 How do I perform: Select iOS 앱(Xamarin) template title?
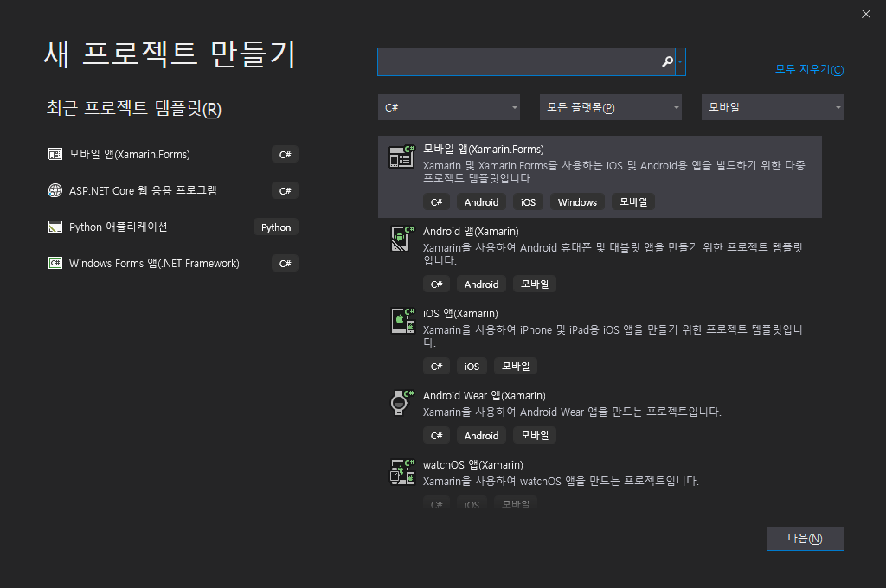(460, 314)
